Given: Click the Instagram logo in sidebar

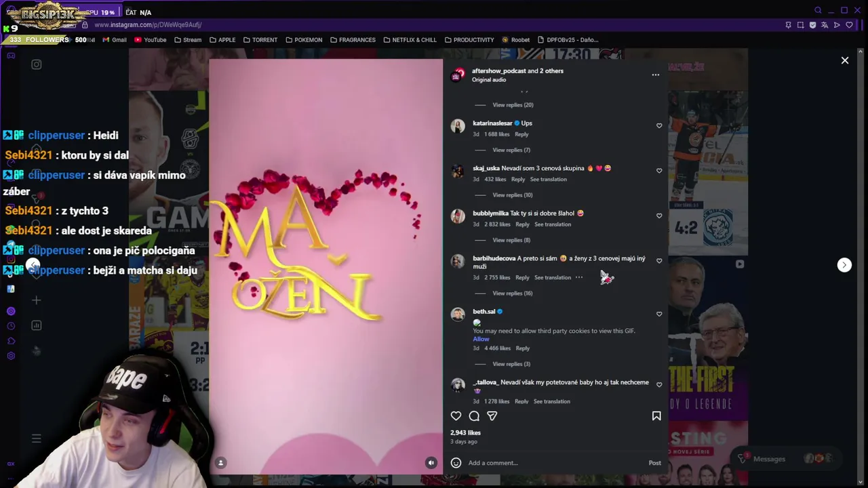Looking at the screenshot, I should tap(37, 64).
